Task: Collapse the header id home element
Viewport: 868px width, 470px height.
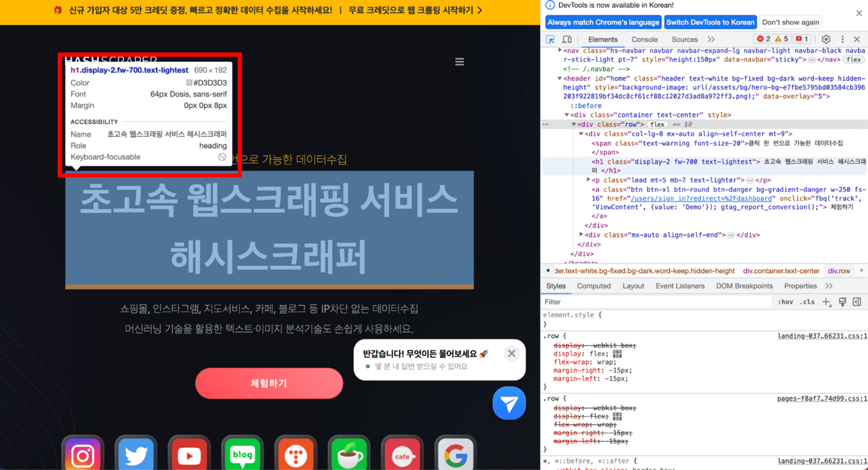Action: [x=560, y=78]
